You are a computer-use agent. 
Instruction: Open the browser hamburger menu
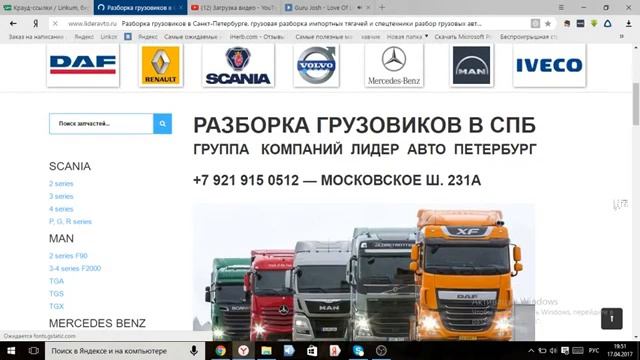(x=561, y=7)
